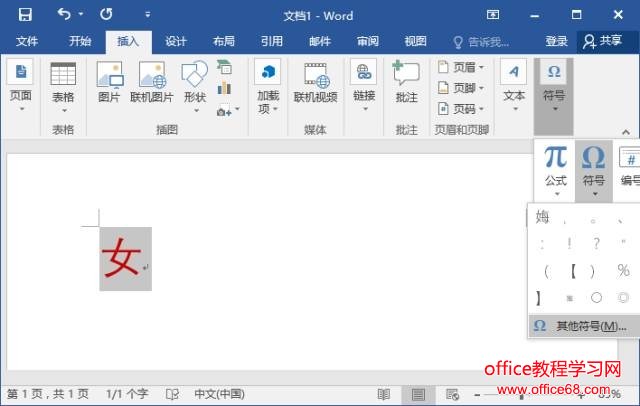This screenshot has width=640, height=406.
Task: Open the 形状 shapes gallery
Action: point(195,87)
